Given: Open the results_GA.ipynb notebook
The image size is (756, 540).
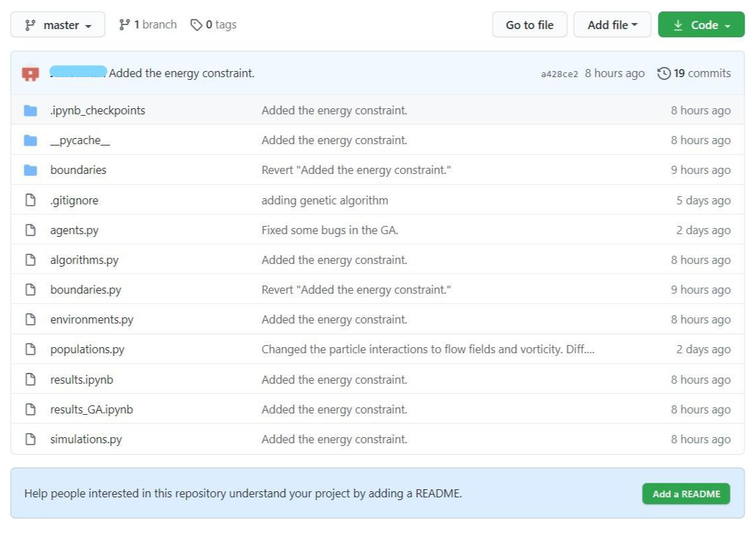Looking at the screenshot, I should (91, 409).
